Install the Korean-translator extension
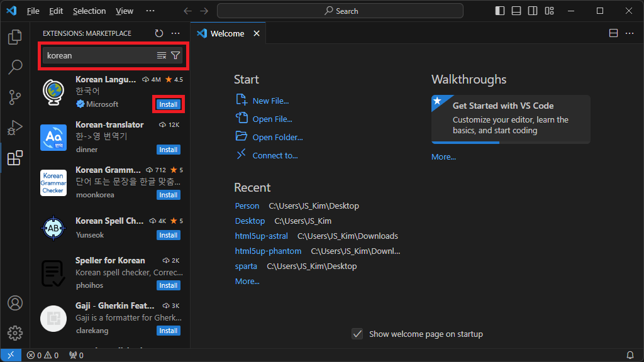The height and width of the screenshot is (362, 644). click(x=169, y=150)
